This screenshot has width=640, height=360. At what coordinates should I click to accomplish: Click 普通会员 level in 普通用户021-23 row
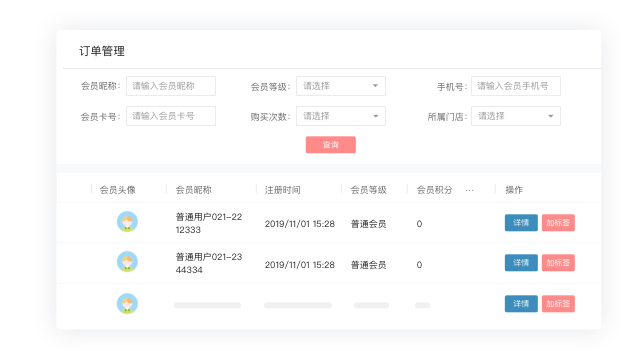[369, 265]
